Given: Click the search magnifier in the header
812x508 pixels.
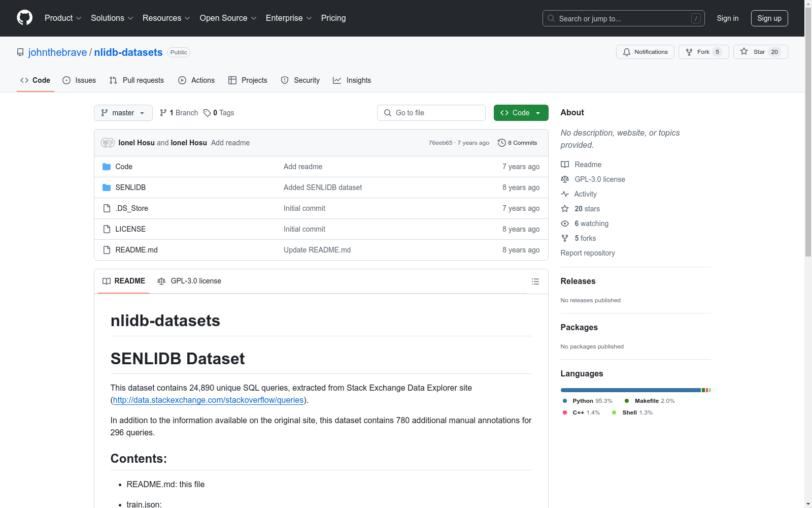Looking at the screenshot, I should click(551, 18).
